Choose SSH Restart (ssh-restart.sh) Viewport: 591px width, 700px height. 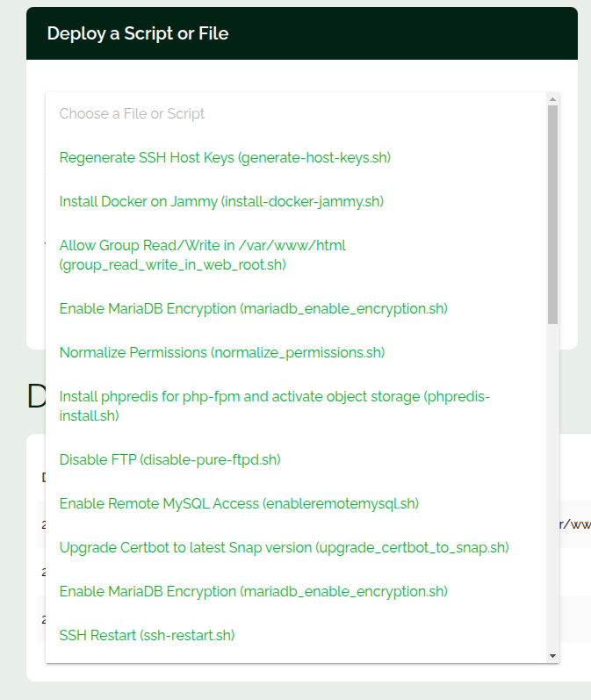147,635
